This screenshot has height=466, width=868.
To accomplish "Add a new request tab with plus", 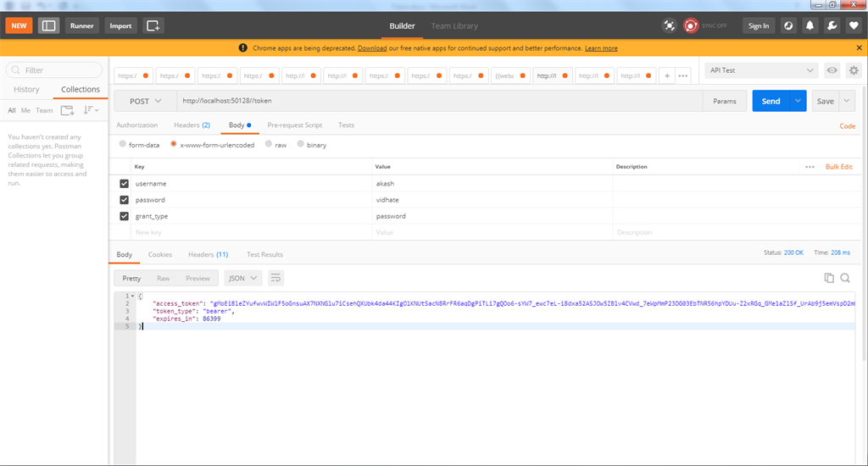I will (667, 75).
